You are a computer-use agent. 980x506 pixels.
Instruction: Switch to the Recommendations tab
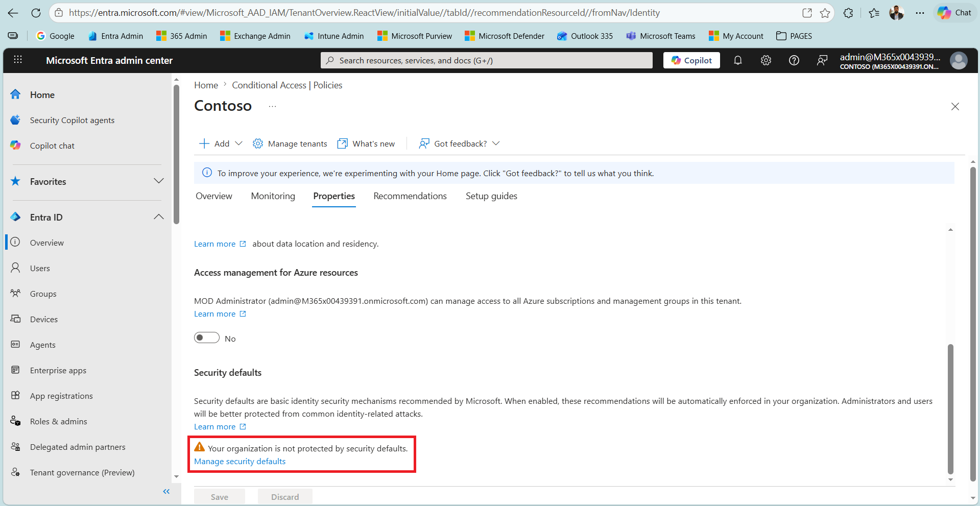tap(410, 196)
